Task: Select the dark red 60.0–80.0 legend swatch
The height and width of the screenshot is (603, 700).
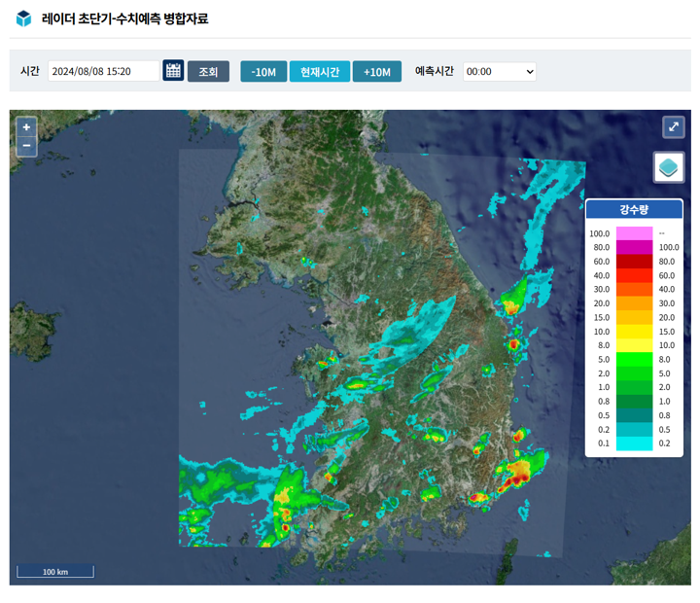Action: pyautogui.click(x=634, y=262)
